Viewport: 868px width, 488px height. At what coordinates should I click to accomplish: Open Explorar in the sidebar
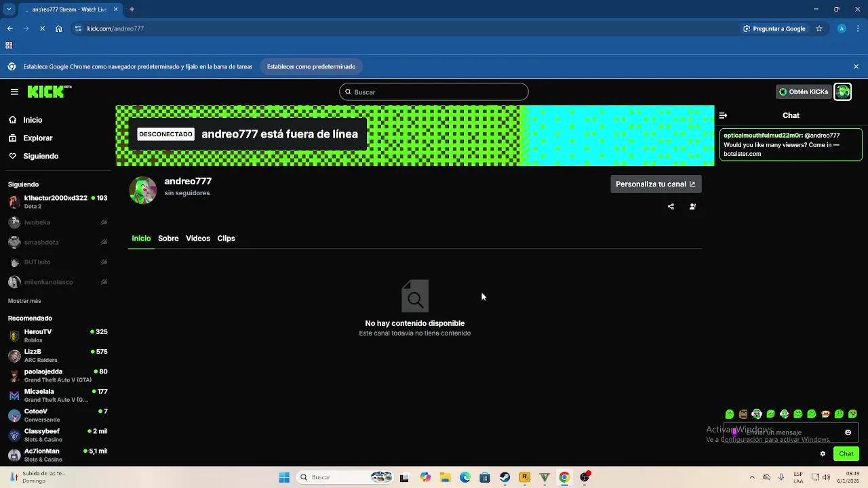pyautogui.click(x=38, y=138)
